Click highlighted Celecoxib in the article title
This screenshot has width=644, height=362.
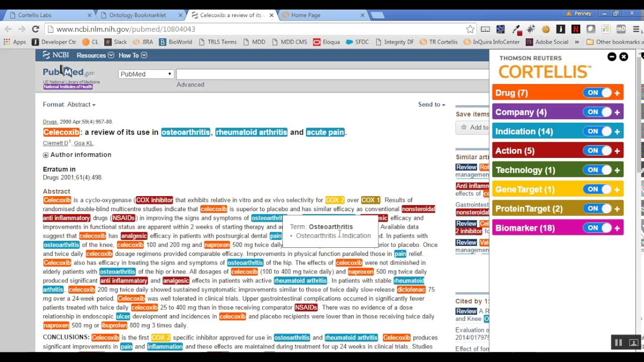click(61, 132)
